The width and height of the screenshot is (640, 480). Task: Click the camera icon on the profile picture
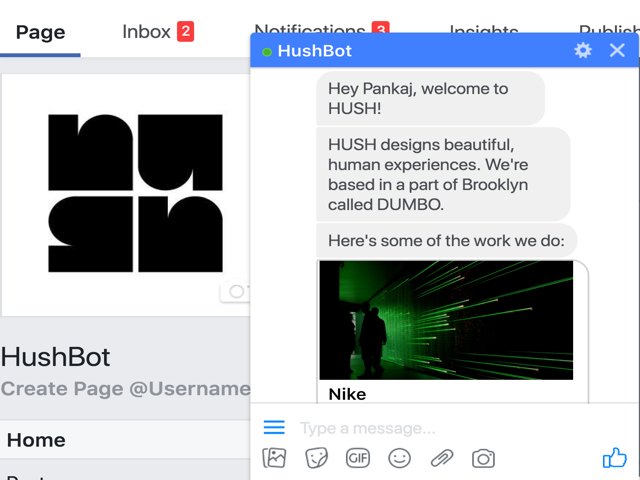tap(235, 291)
